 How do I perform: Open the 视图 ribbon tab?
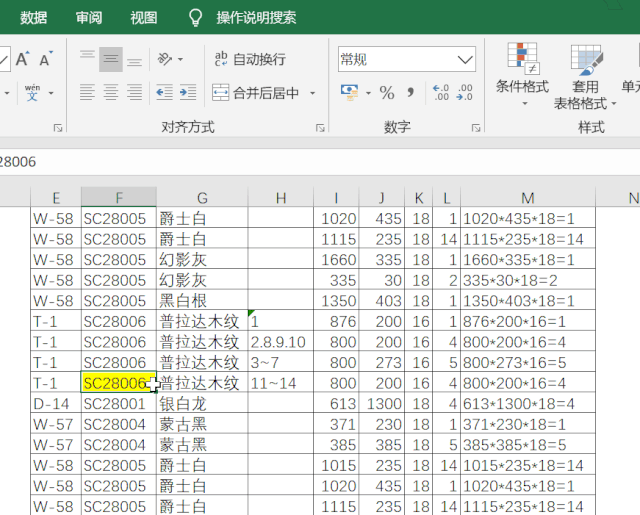tap(144, 18)
